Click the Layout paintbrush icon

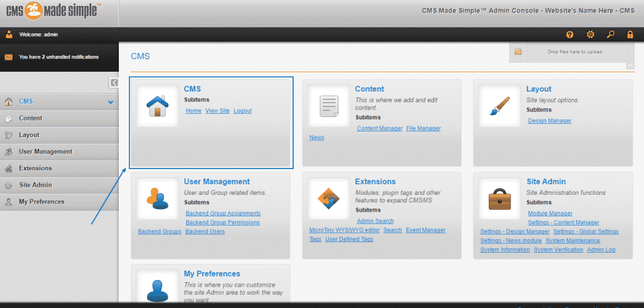click(x=499, y=106)
